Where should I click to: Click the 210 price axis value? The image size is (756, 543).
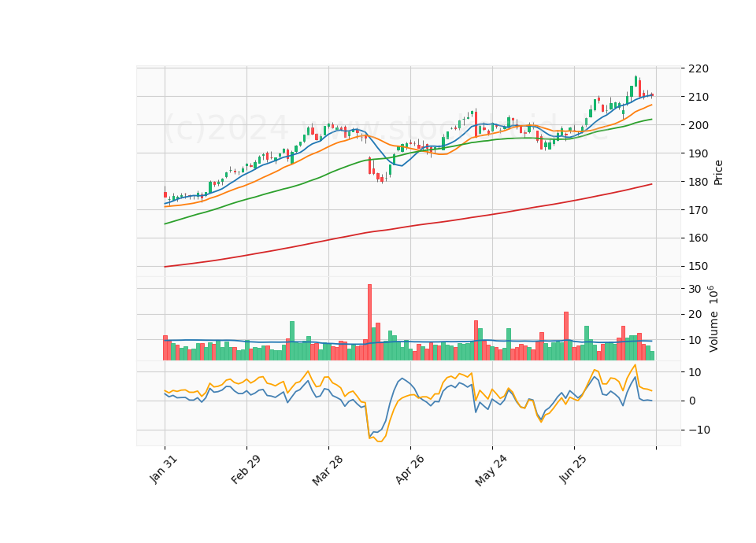tap(699, 98)
